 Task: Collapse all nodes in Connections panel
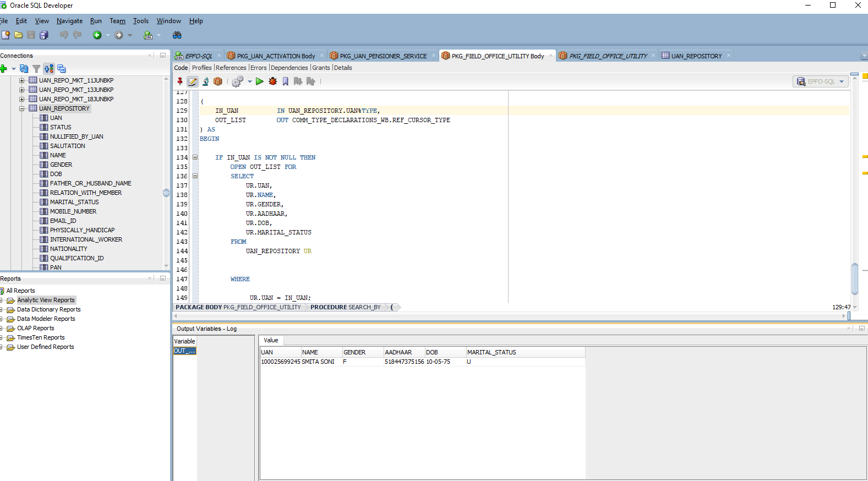[x=62, y=69]
